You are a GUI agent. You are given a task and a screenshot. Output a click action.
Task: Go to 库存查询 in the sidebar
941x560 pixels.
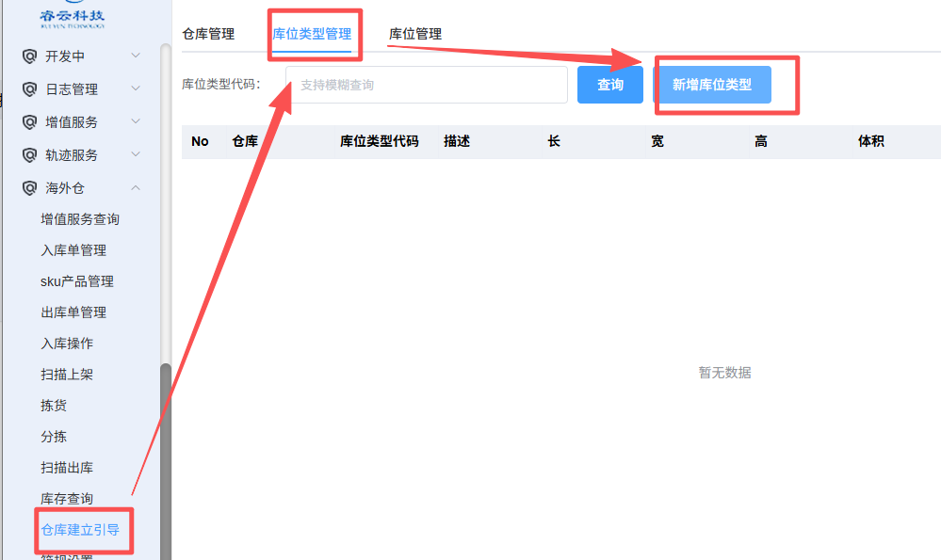(67, 499)
